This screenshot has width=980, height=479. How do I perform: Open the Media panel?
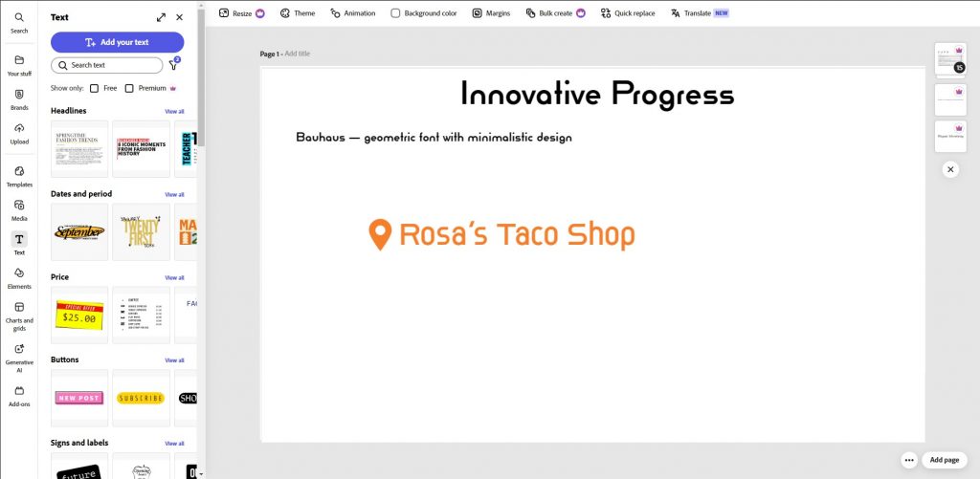click(x=19, y=209)
